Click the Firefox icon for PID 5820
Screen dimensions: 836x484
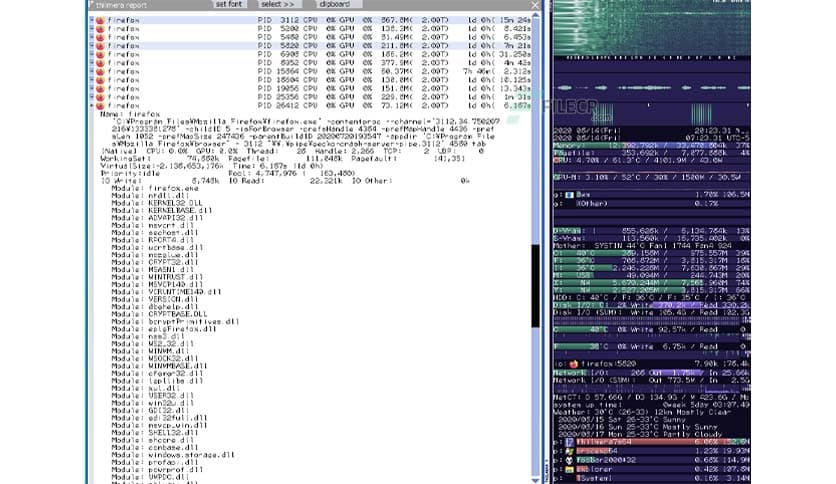[x=100, y=45]
